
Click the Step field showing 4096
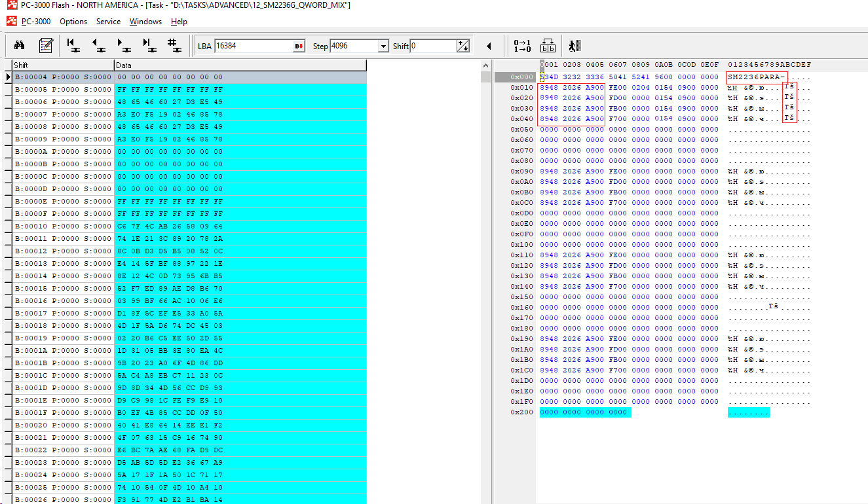tap(354, 46)
